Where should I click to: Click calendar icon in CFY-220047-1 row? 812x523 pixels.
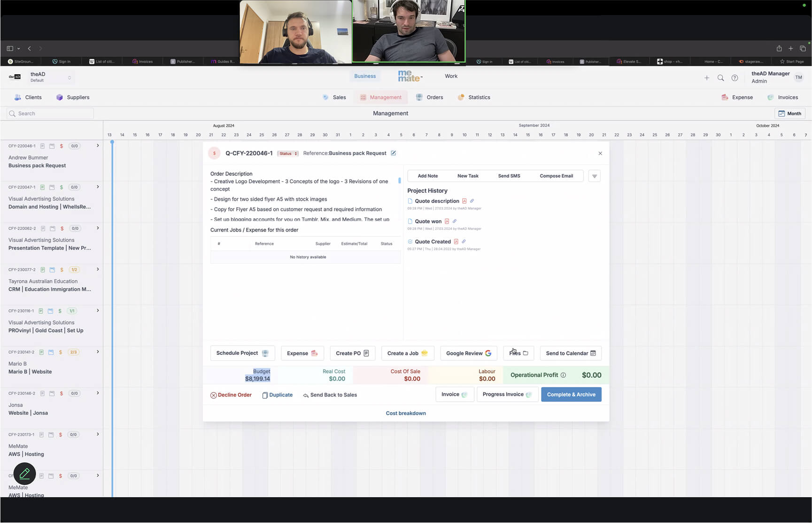52,187
